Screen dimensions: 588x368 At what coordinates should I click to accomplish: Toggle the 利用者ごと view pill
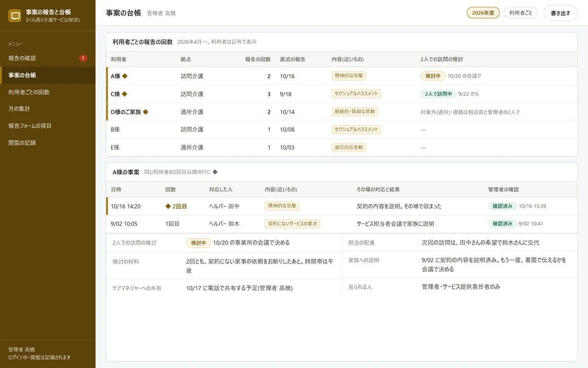pos(520,13)
